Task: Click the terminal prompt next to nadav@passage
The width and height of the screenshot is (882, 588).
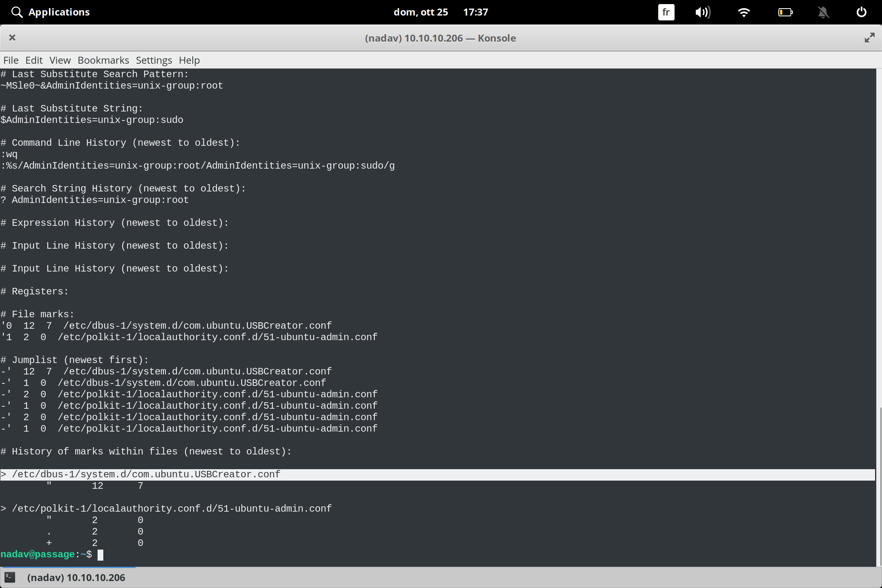Action: pos(101,555)
